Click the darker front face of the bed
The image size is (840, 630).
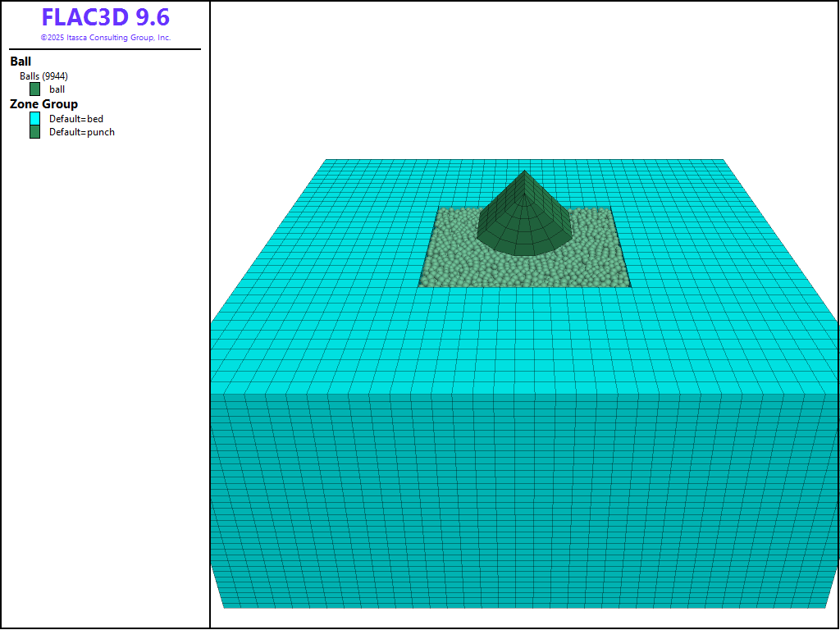point(525,500)
